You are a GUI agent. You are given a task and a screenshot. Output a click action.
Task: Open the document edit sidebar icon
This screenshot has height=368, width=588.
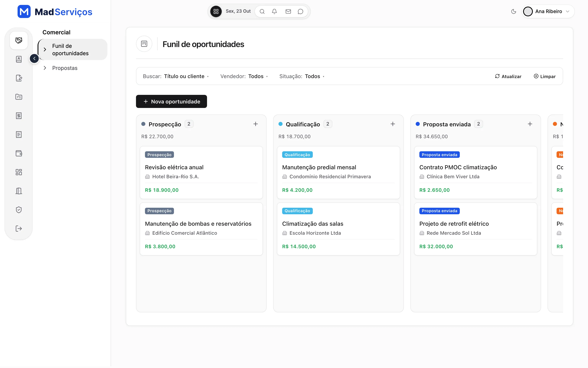19,78
